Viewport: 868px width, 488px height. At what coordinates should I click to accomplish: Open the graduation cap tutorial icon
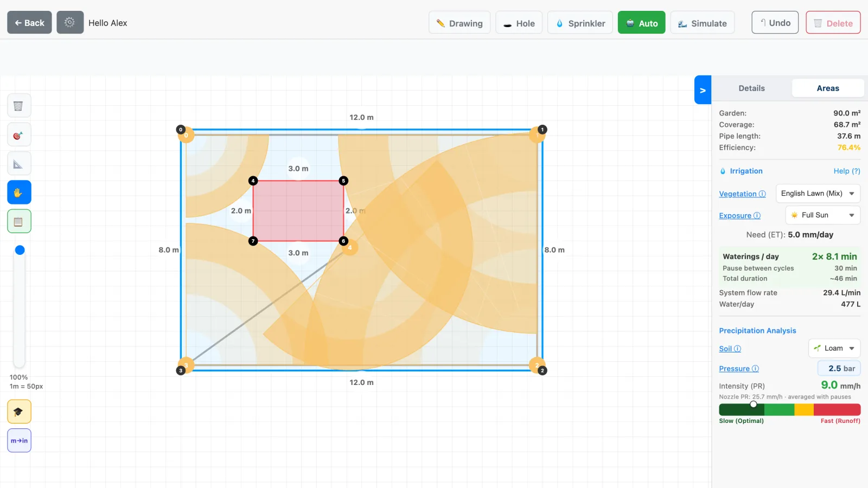click(x=19, y=412)
